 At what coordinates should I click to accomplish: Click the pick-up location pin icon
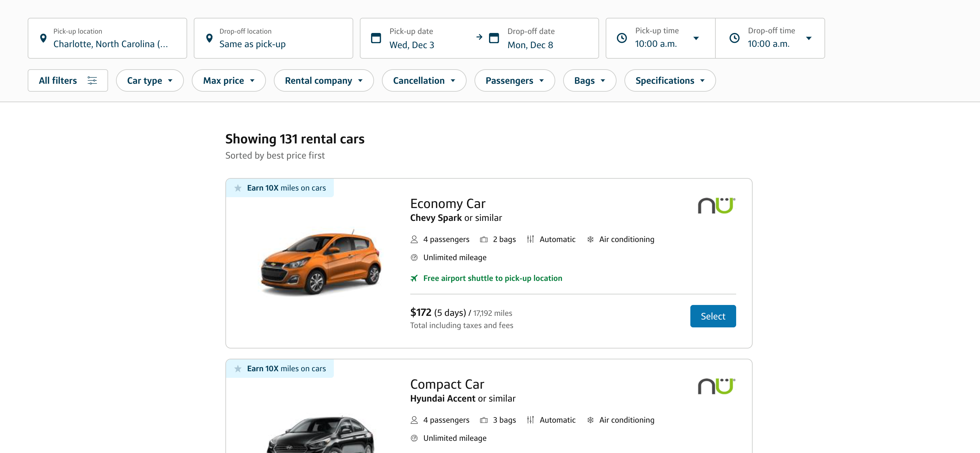pos(43,38)
